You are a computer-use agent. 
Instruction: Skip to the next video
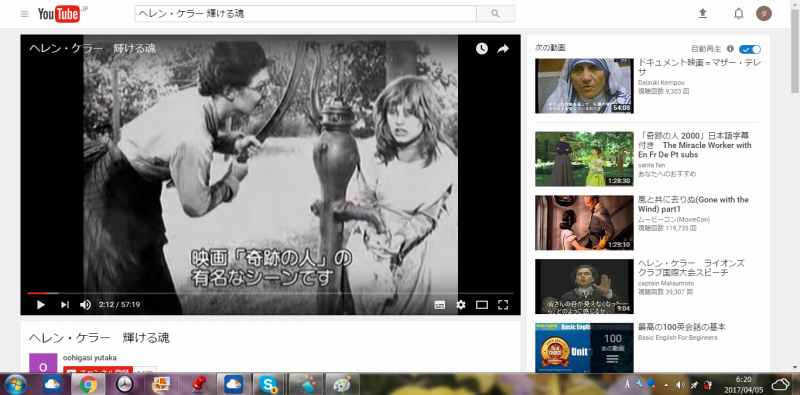65,305
